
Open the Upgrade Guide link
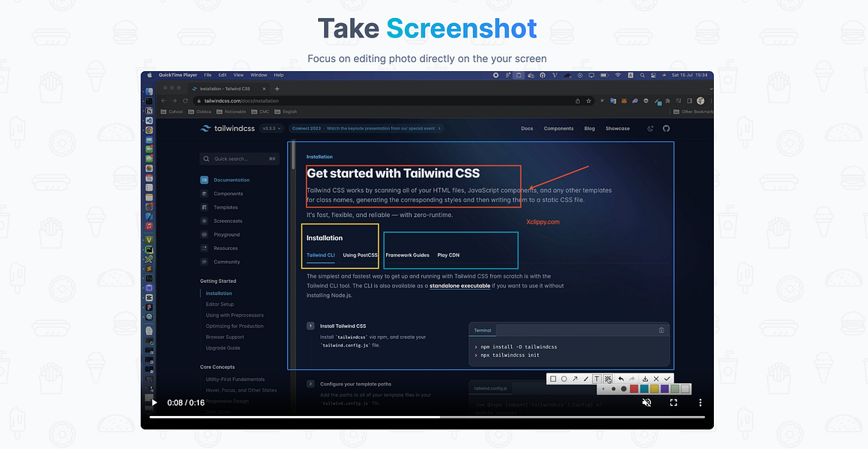tap(222, 348)
